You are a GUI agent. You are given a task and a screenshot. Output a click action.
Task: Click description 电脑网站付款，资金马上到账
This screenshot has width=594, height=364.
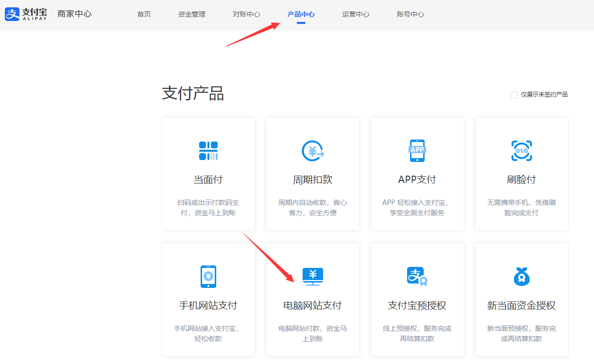coord(313,333)
